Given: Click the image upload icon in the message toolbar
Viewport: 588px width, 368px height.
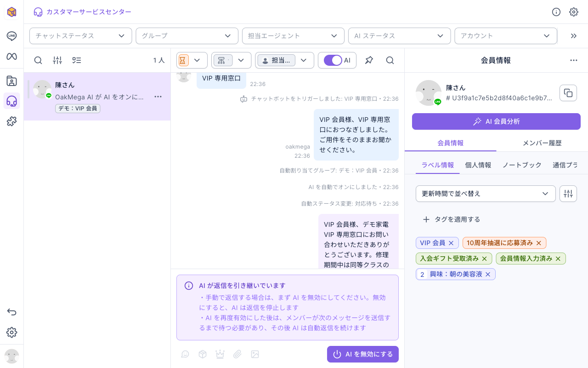Looking at the screenshot, I should coord(255,354).
